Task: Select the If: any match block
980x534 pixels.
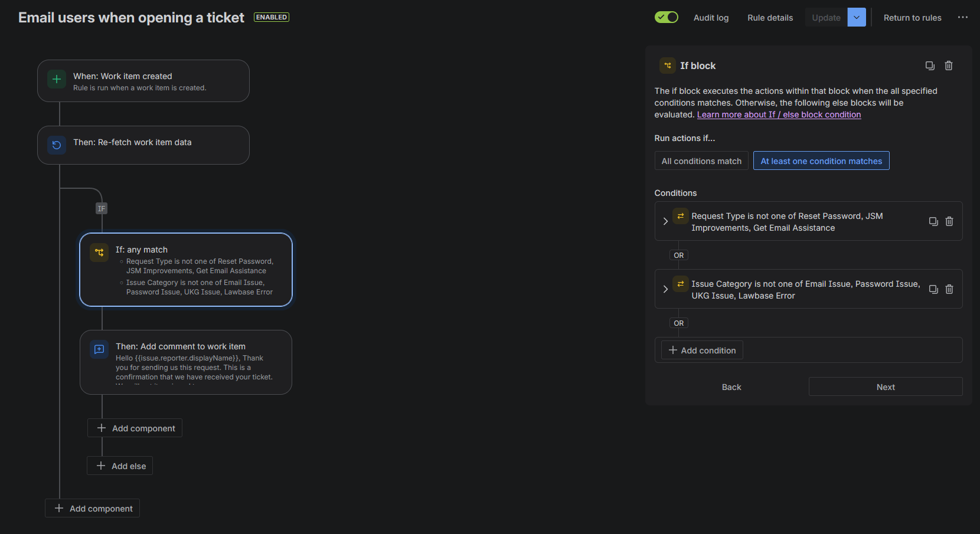Action: 186,270
